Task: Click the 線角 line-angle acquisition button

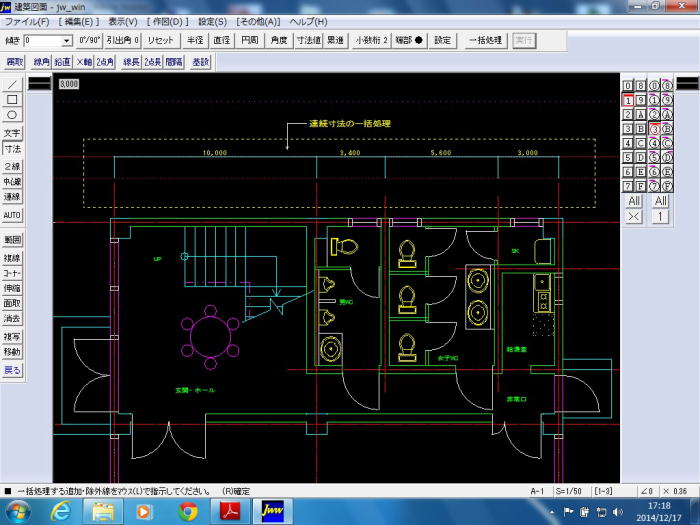Action: coord(42,62)
